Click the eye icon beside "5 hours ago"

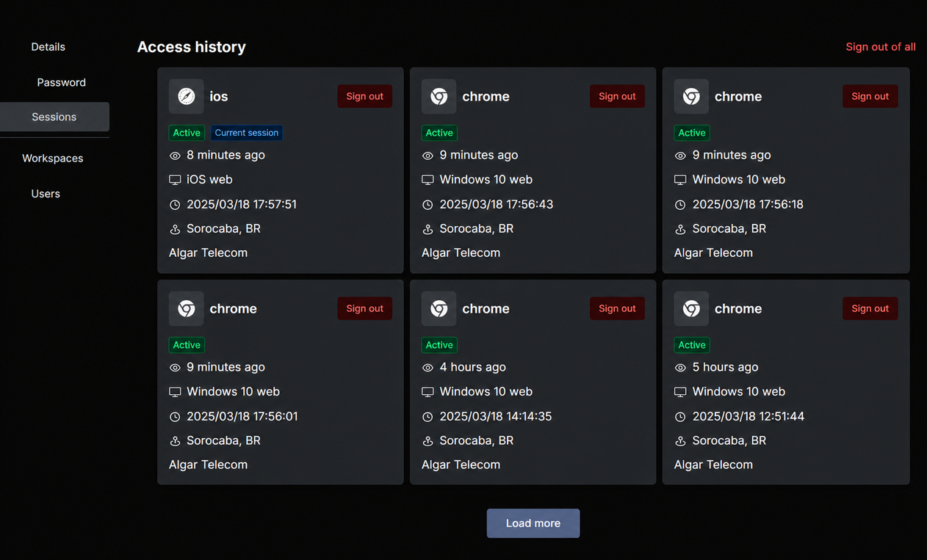point(680,368)
